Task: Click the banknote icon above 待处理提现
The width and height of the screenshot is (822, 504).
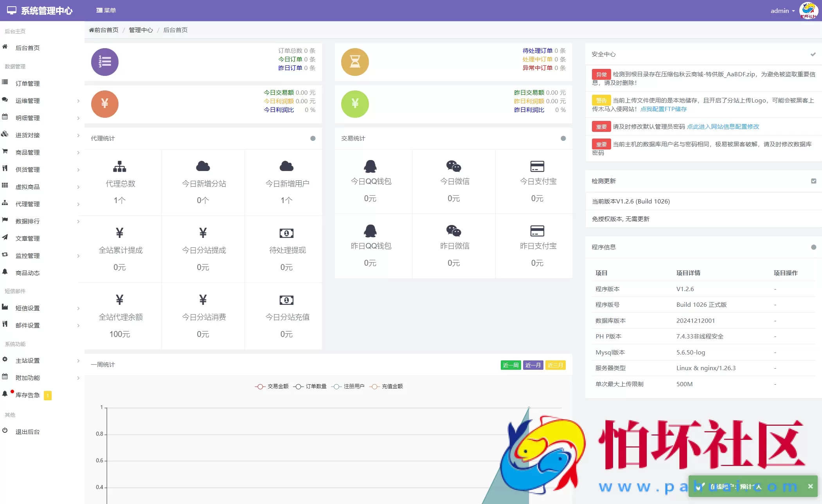Action: [x=286, y=233]
